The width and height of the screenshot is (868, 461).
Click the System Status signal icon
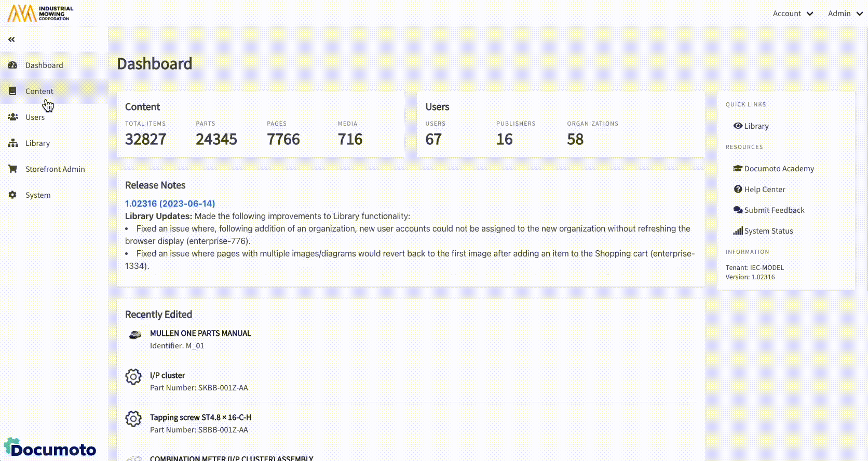click(738, 231)
